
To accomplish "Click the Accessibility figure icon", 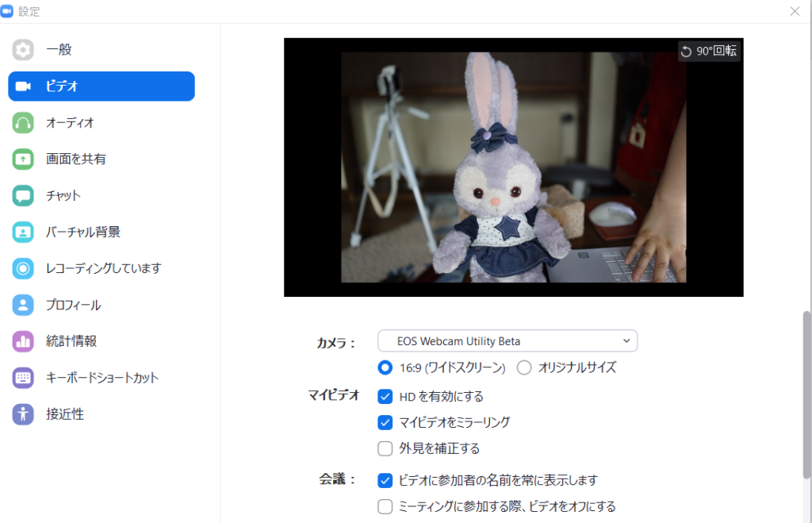I will tap(23, 414).
